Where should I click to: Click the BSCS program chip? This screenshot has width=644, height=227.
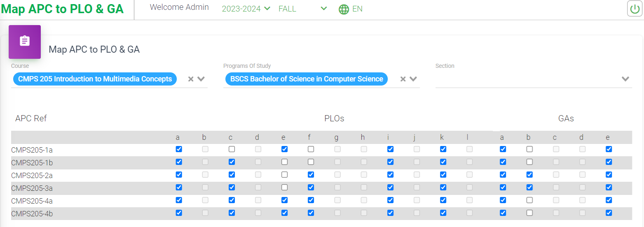(307, 79)
